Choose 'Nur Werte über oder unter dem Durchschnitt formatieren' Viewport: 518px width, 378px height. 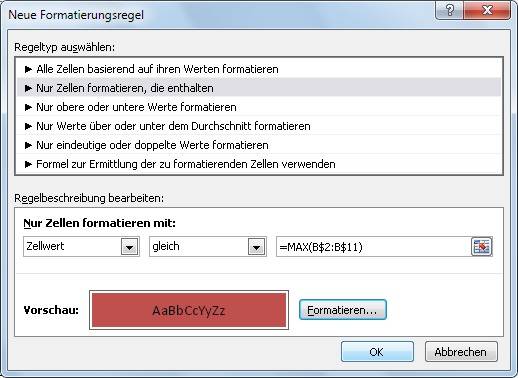point(259,126)
